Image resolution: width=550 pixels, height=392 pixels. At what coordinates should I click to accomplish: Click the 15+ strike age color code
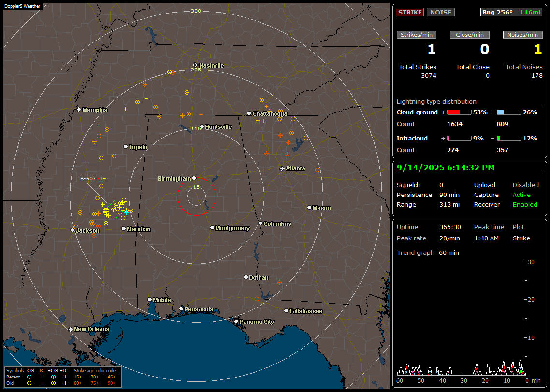(78, 377)
